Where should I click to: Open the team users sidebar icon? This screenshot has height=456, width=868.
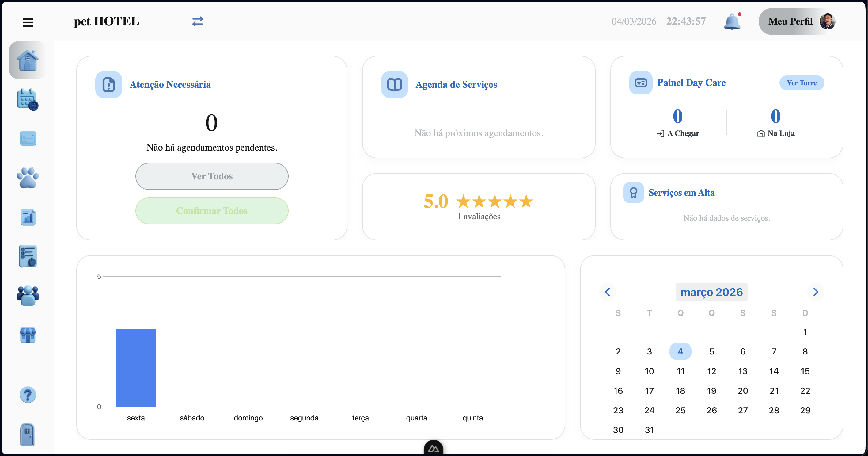tap(28, 295)
